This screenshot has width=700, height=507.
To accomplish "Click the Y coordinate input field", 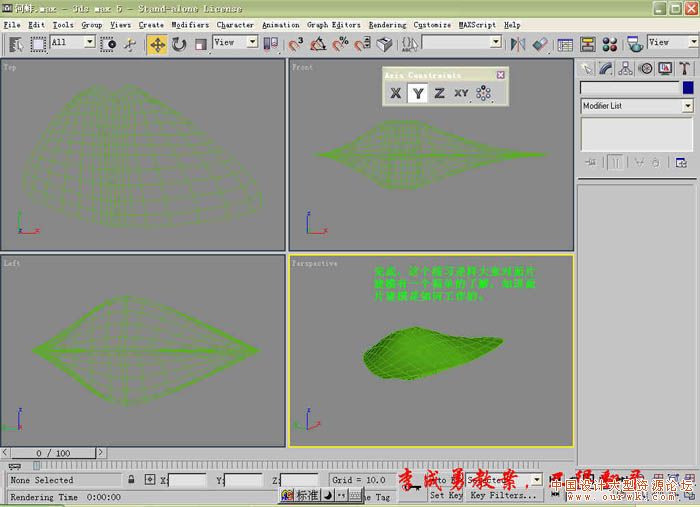I will coord(243,480).
